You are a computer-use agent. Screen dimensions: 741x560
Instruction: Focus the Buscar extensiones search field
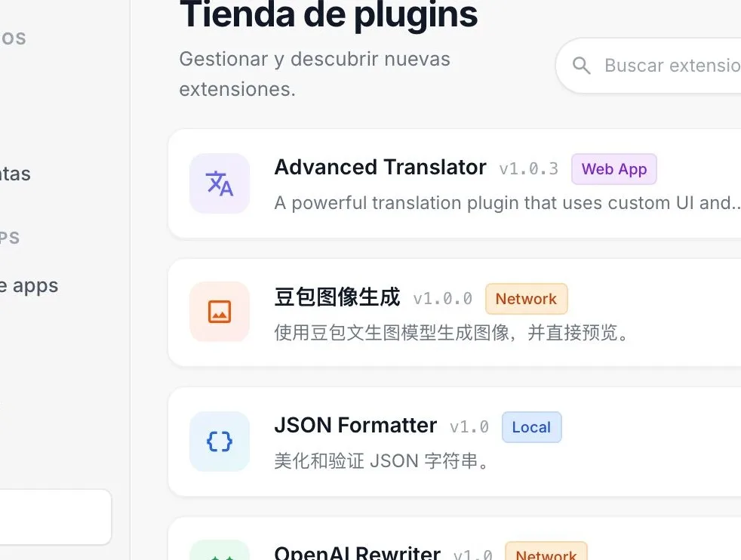click(648, 65)
